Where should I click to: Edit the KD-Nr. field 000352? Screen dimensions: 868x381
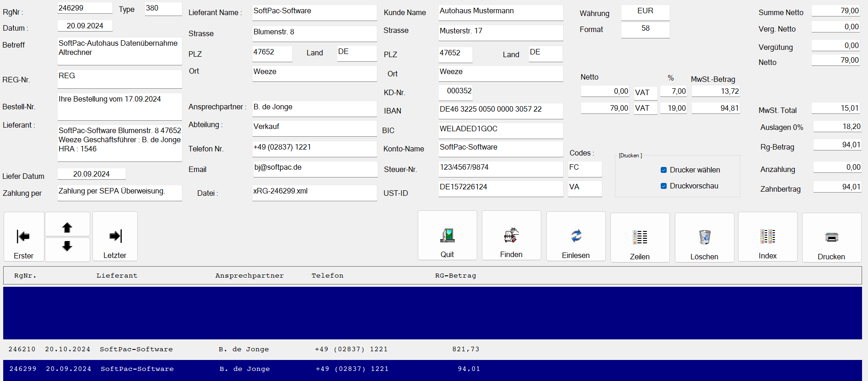pos(456,93)
